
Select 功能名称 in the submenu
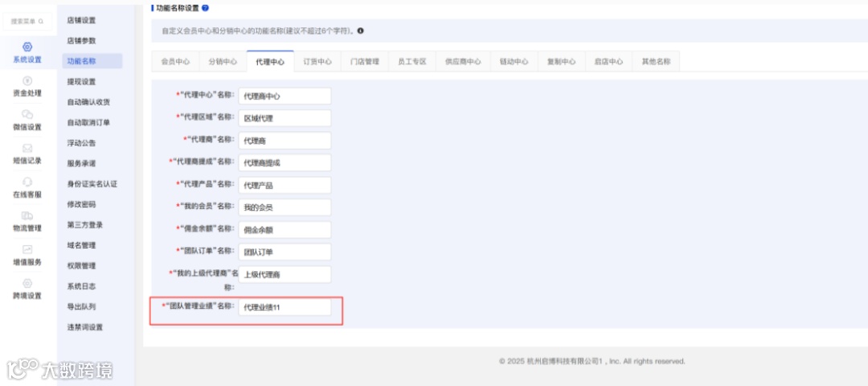pyautogui.click(x=92, y=61)
